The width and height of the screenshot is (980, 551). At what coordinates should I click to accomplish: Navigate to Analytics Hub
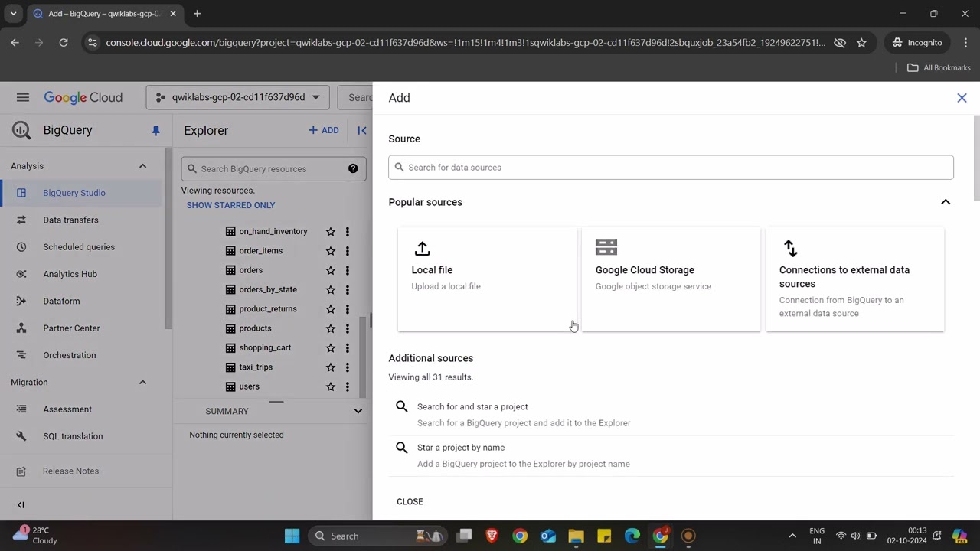81,274
